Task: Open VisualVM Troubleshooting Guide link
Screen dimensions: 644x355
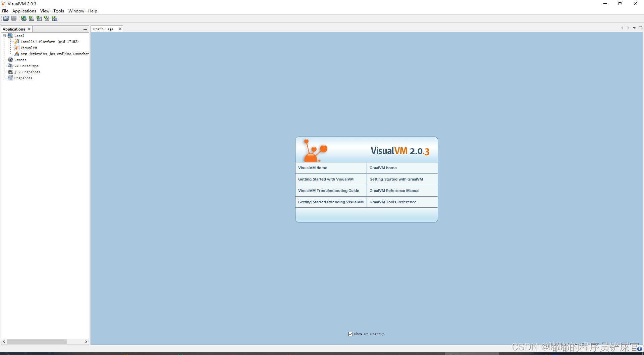Action: [x=328, y=191]
